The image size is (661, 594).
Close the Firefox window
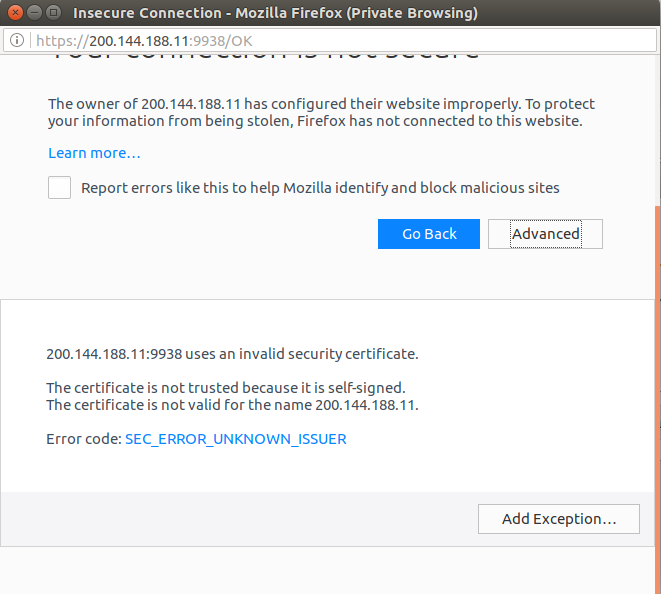coord(14,14)
